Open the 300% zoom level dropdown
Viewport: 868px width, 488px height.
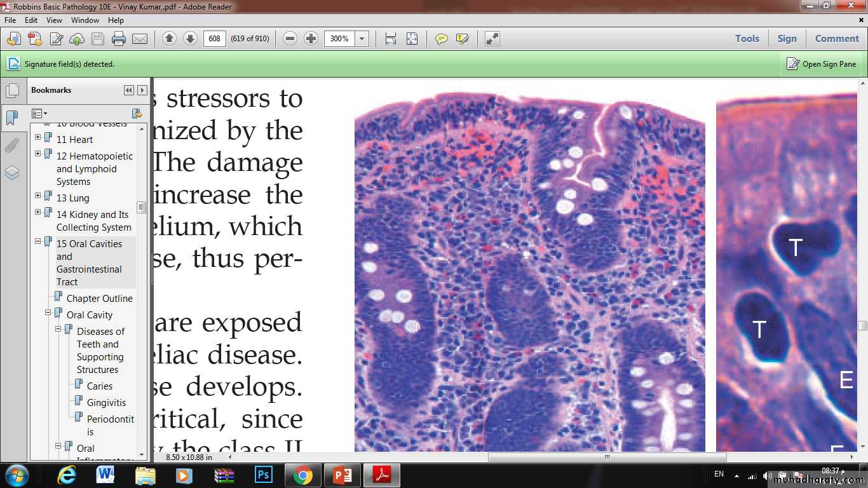point(362,39)
